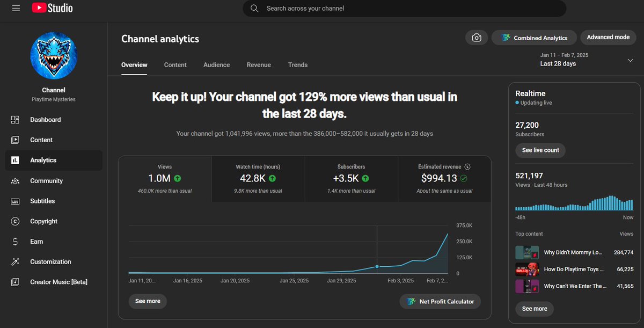Click See more in Realtime panel
644x328 pixels.
click(535, 309)
